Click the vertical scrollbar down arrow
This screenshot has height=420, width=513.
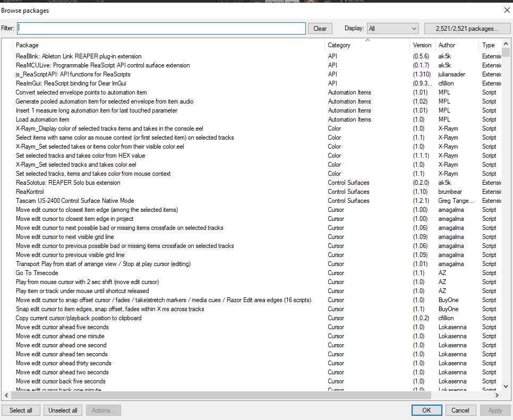point(506,387)
